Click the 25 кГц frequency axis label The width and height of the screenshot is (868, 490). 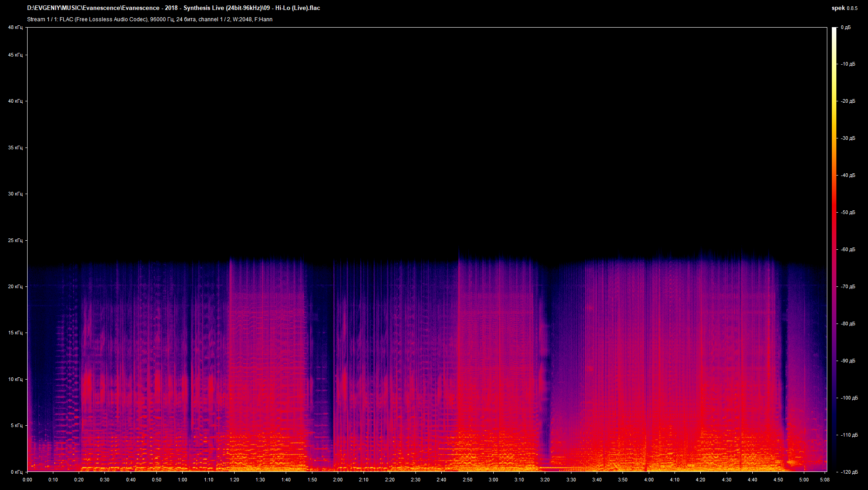pyautogui.click(x=15, y=241)
